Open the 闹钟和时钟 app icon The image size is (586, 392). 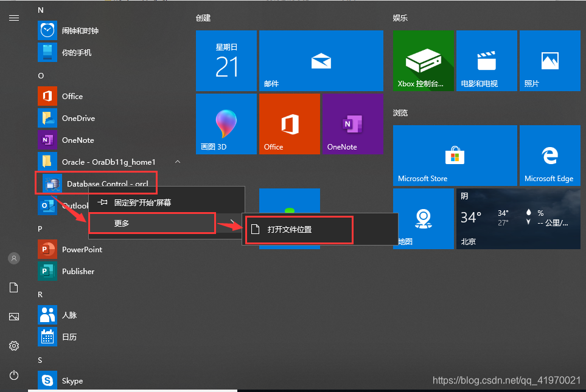pyautogui.click(x=47, y=30)
